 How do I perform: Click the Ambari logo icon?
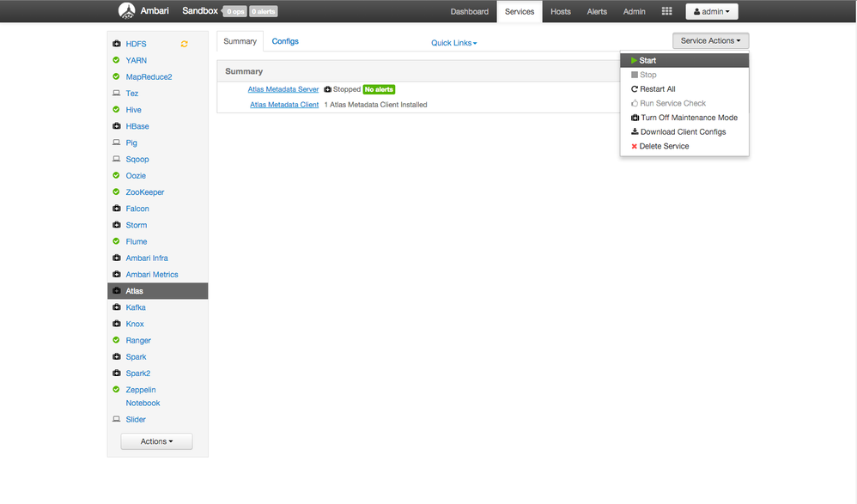point(127,11)
